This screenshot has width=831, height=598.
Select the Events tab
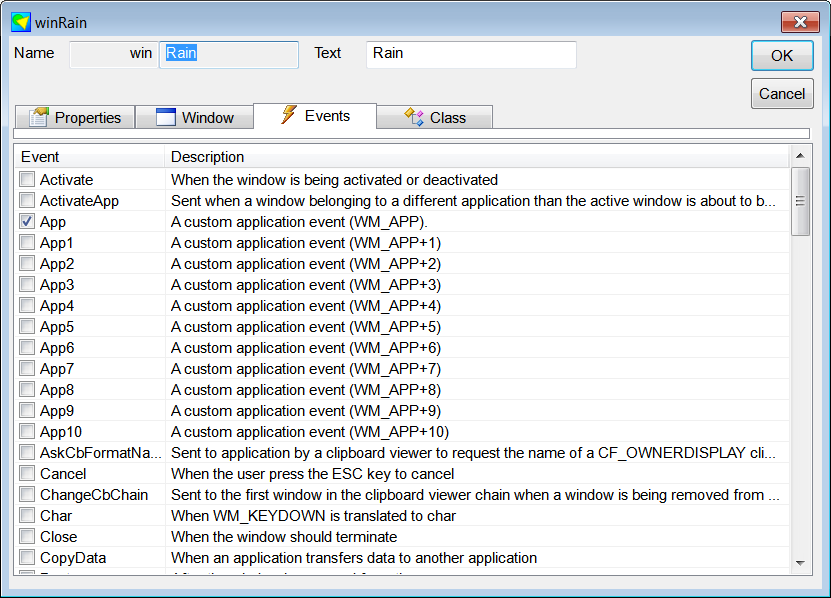315,116
